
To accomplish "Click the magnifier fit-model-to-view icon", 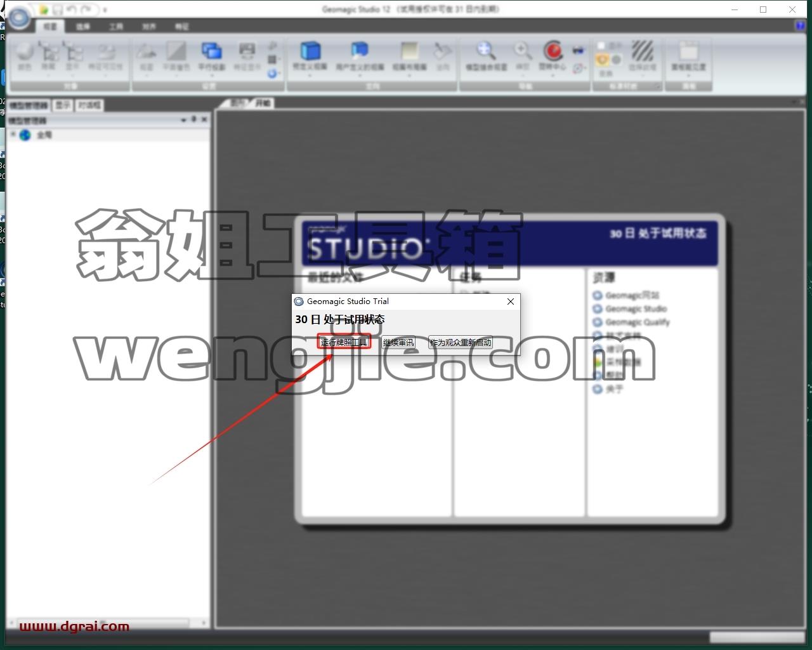I will [x=486, y=50].
